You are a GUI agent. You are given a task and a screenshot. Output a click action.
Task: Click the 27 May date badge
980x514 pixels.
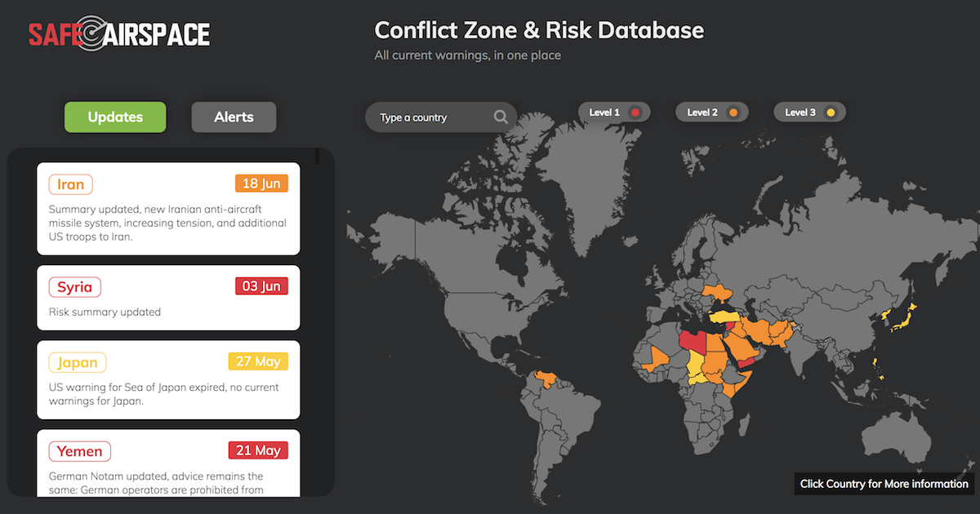click(x=258, y=361)
